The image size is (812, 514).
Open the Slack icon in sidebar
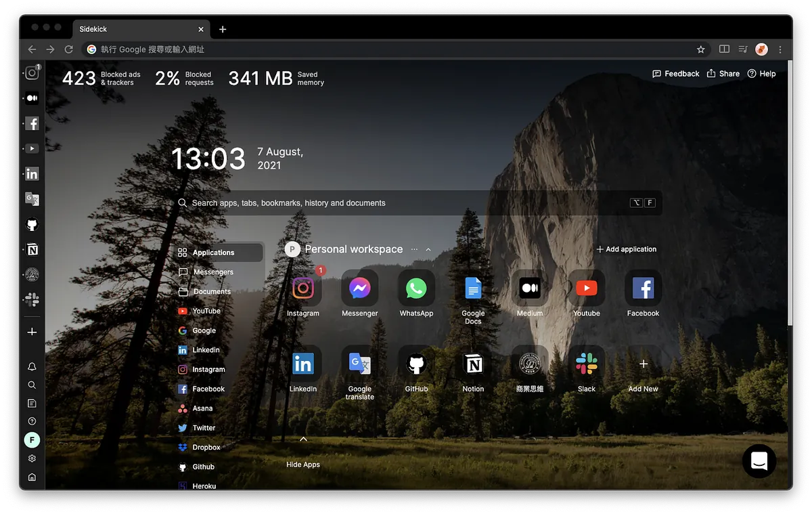32,299
